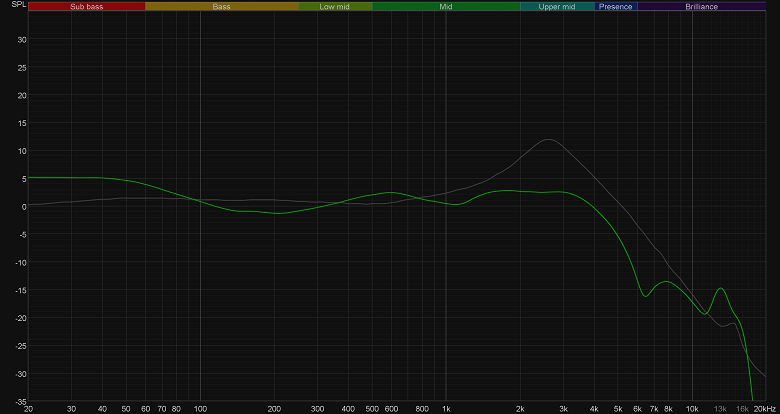Click the 25 dB axis value
780x414 pixels.
pyautogui.click(x=21, y=67)
